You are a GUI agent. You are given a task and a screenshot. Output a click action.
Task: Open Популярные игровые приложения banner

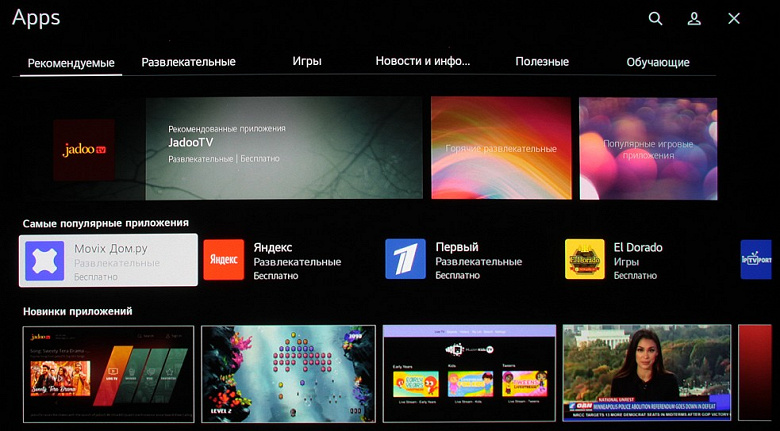(x=648, y=149)
